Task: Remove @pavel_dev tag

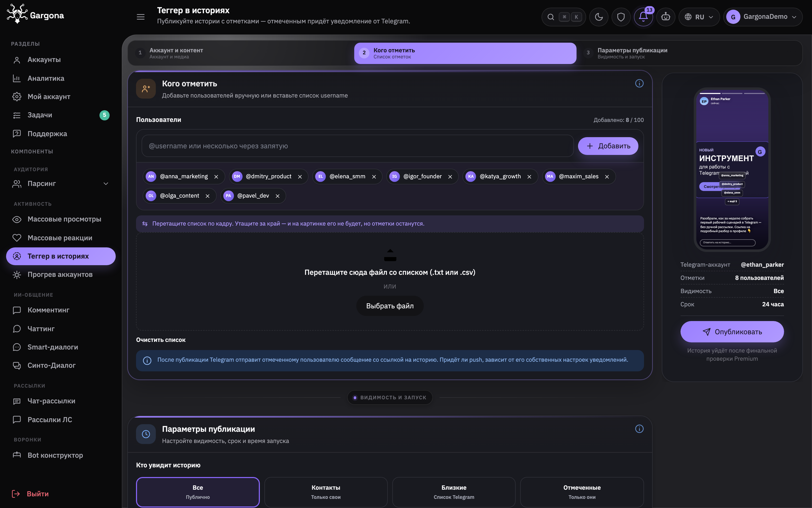Action: [278, 196]
